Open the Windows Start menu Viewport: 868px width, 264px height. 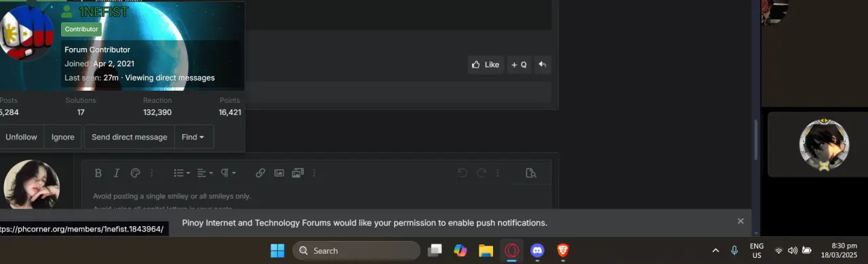pos(277,250)
